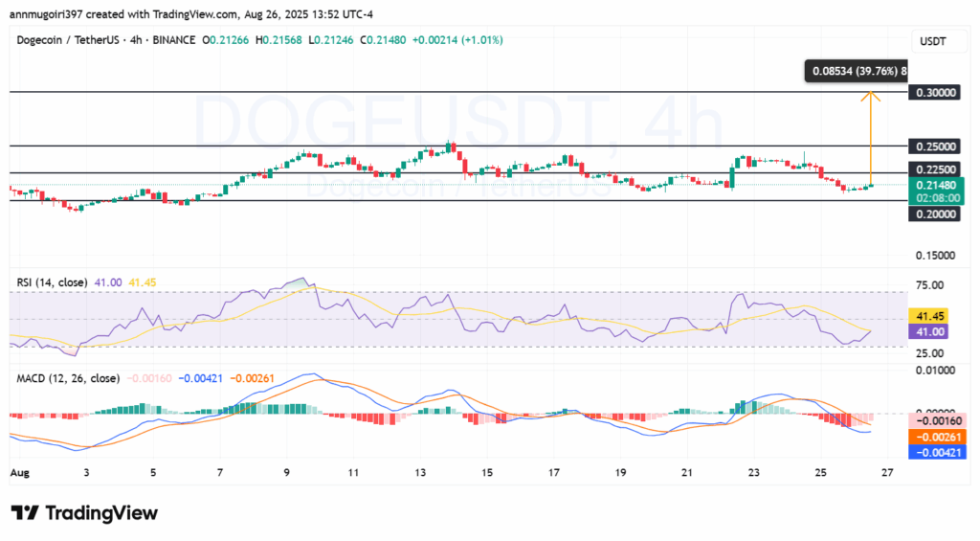Click the TradingView logo at the bottom
The height and width of the screenshot is (541, 980).
(x=84, y=513)
